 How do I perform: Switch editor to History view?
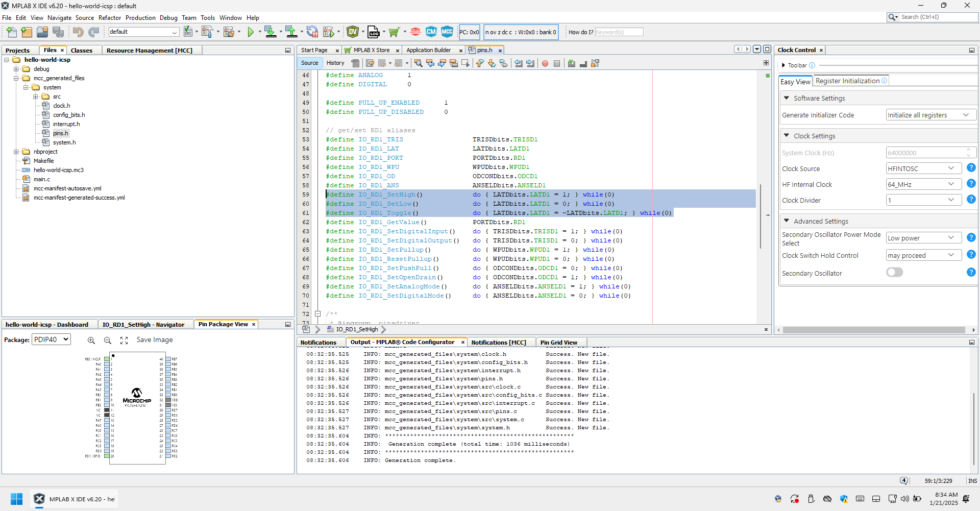[x=335, y=63]
